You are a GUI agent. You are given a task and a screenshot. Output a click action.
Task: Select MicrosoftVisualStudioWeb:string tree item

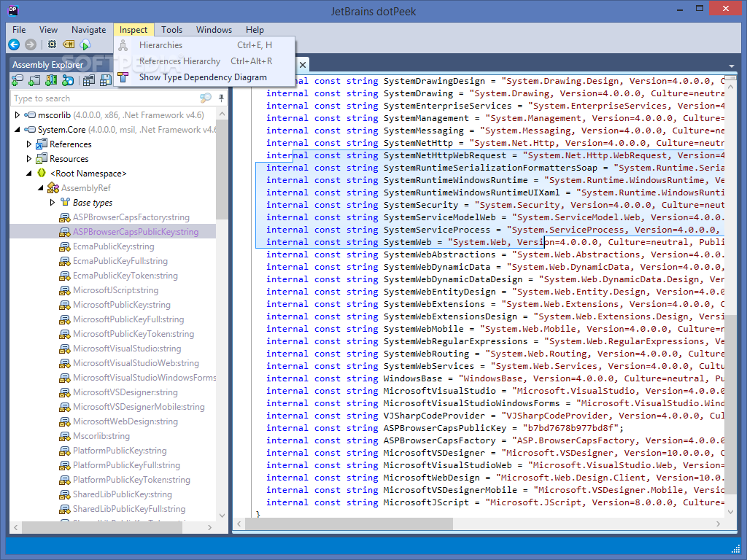tap(136, 363)
